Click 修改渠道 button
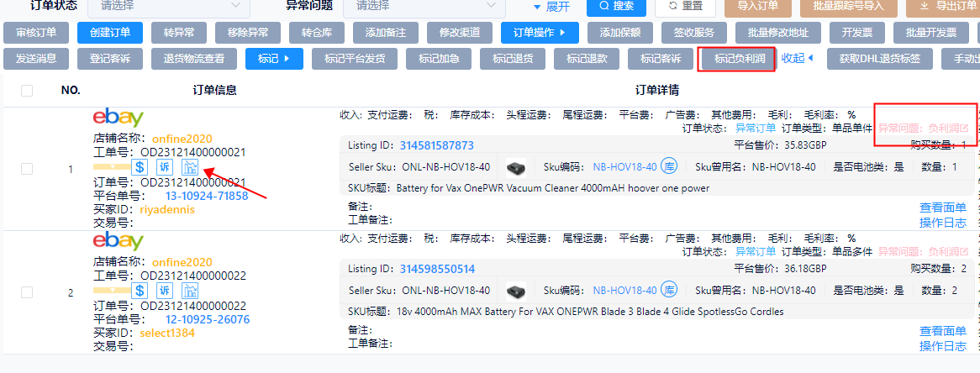This screenshot has width=980, height=373. pos(460,33)
